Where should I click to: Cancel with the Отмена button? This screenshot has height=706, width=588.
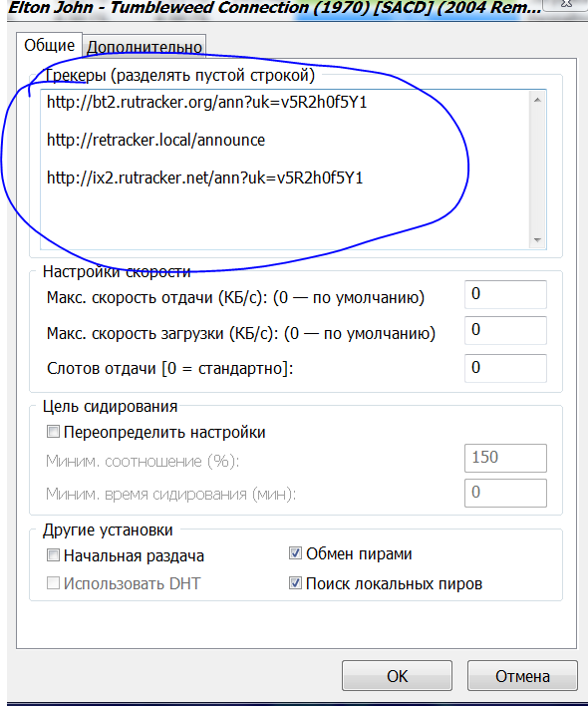click(522, 676)
